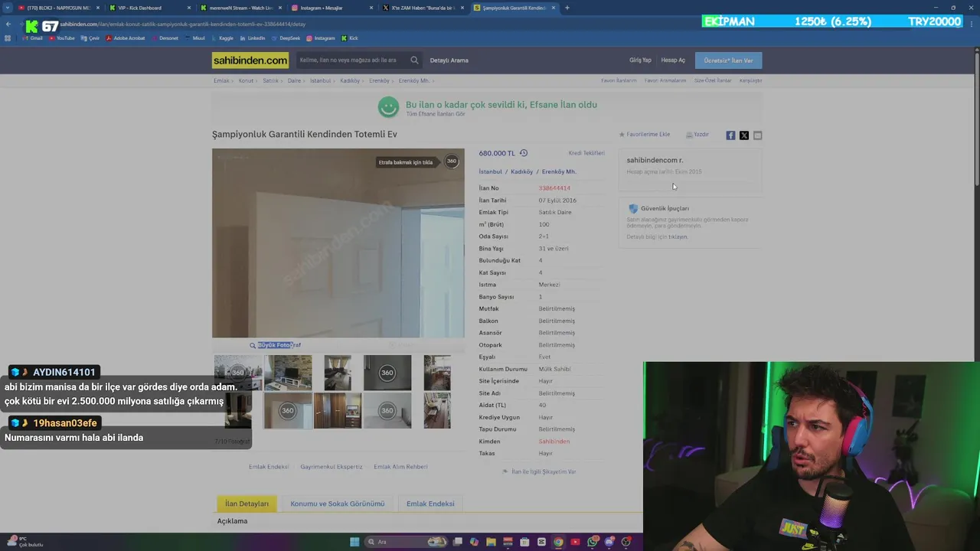Click the green smiley Efsane İlan icon
The width and height of the screenshot is (980, 551).
[389, 107]
